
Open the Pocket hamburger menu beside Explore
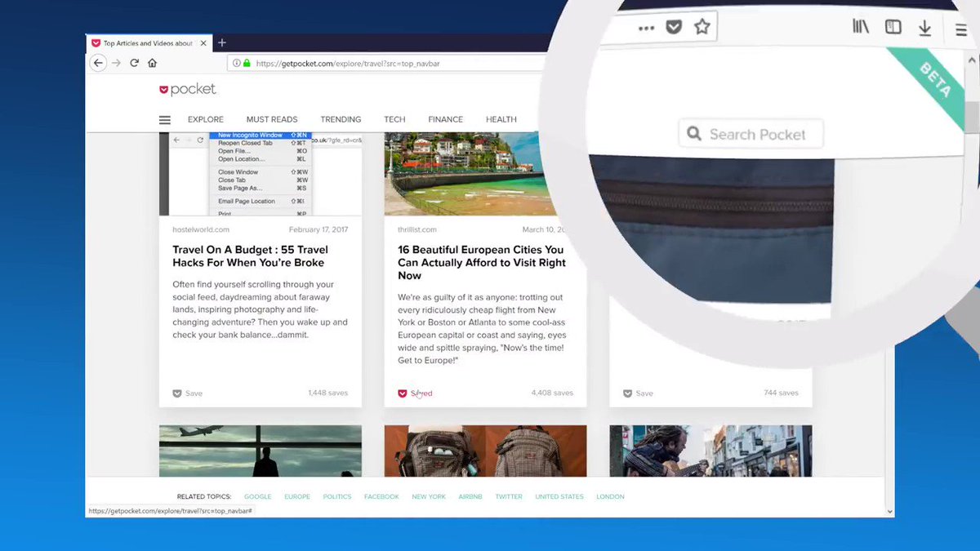point(165,120)
